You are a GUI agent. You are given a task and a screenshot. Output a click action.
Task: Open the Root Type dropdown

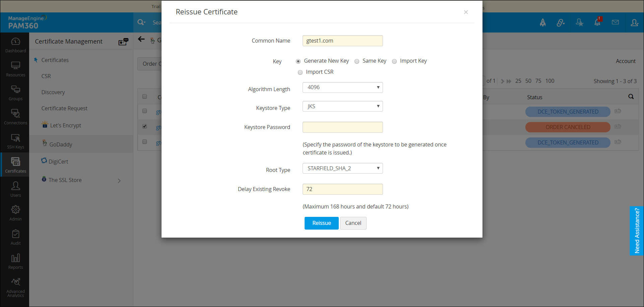(342, 168)
